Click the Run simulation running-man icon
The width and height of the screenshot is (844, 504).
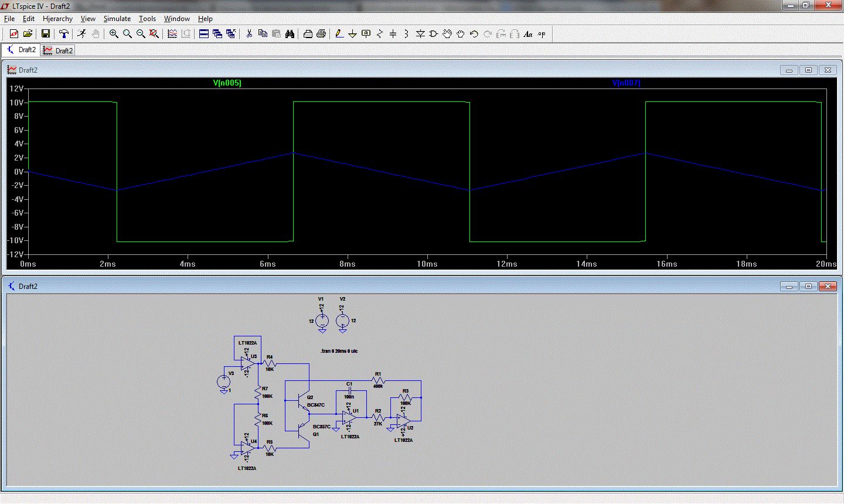click(x=82, y=34)
